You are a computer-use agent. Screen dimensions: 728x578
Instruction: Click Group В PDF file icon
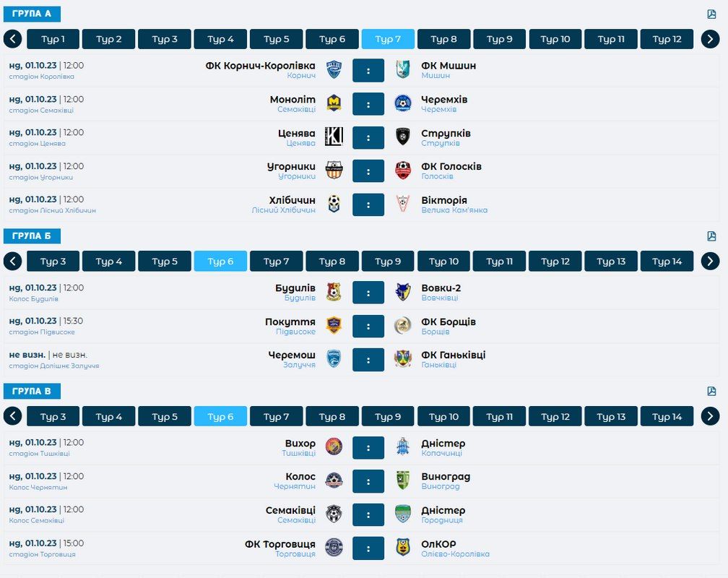711,392
